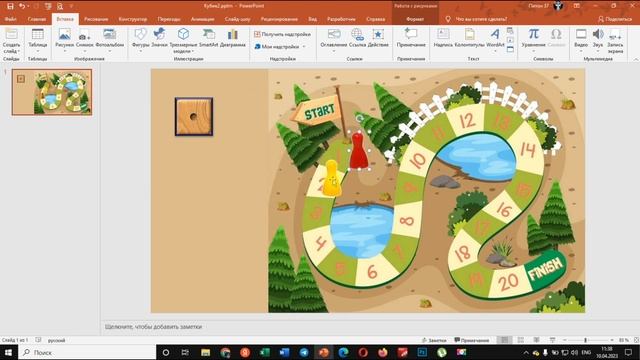Insert a 3D model
640x360 pixels.
[x=183, y=40]
